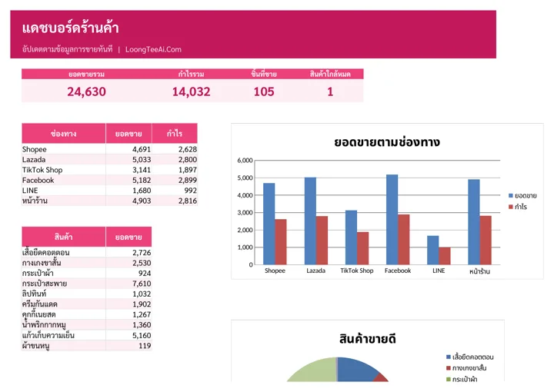Screen dimensions: 554x392
Task: Click the 'ยอดขายรวม' summary header
Action: tap(86, 74)
